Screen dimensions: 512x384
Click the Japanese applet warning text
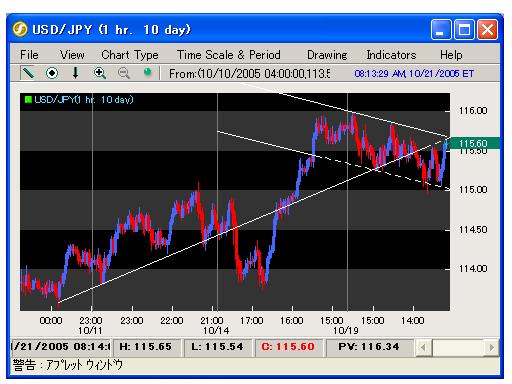[68, 365]
